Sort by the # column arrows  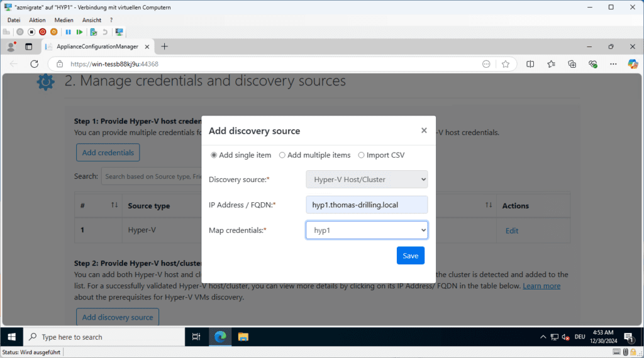click(114, 205)
